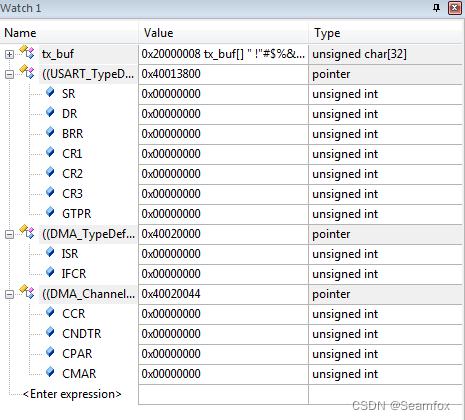Click the unsigned char[32] type cell
465x420 pixels.
click(x=385, y=54)
